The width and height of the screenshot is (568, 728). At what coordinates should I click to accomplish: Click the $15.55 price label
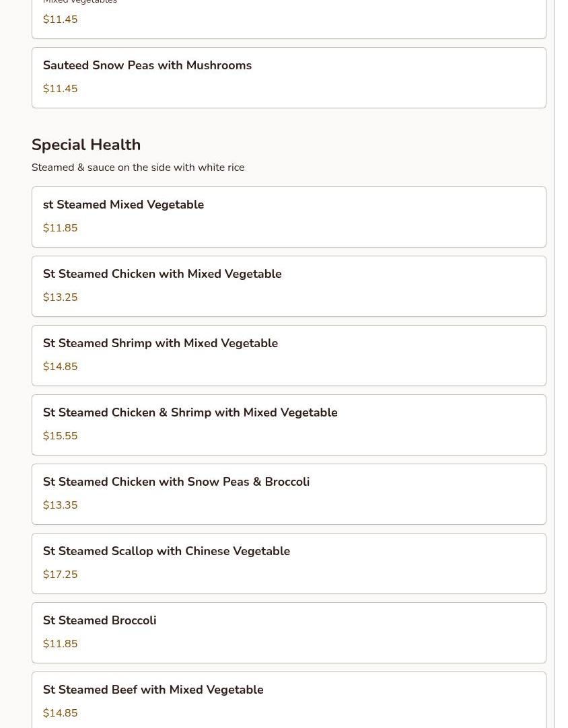click(60, 436)
